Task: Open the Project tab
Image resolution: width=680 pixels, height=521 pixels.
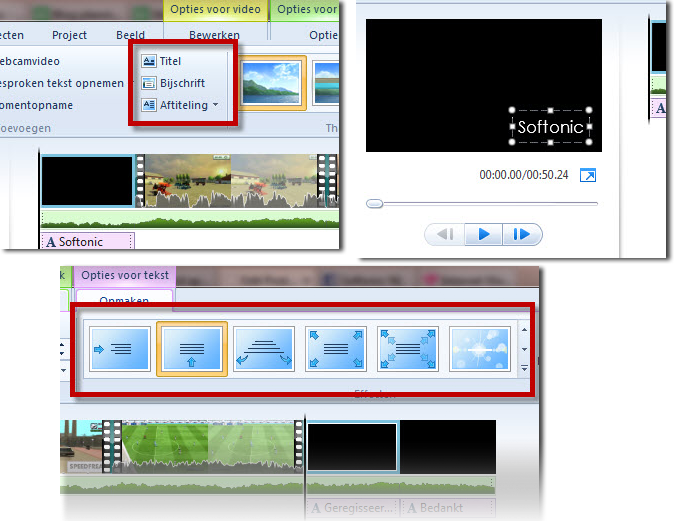Action: point(69,35)
